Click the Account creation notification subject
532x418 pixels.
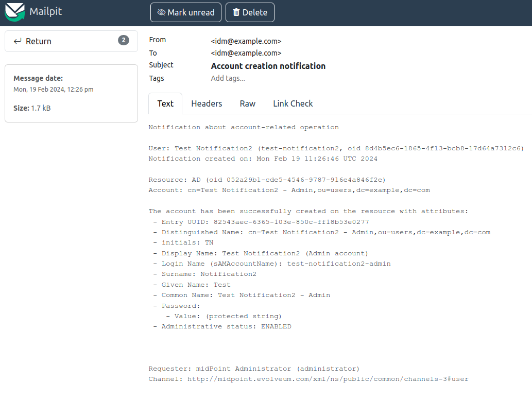coord(268,66)
